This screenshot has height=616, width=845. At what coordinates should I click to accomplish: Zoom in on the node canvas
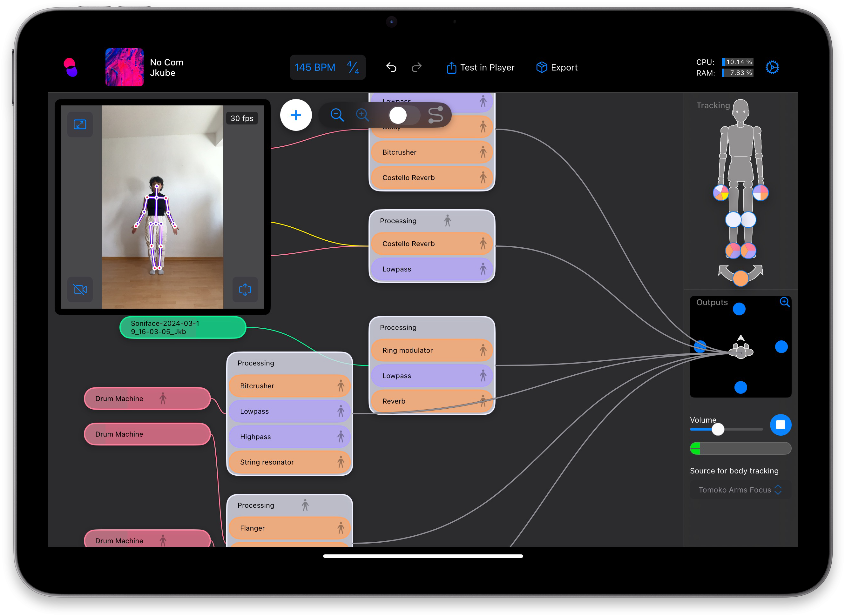[x=362, y=115]
